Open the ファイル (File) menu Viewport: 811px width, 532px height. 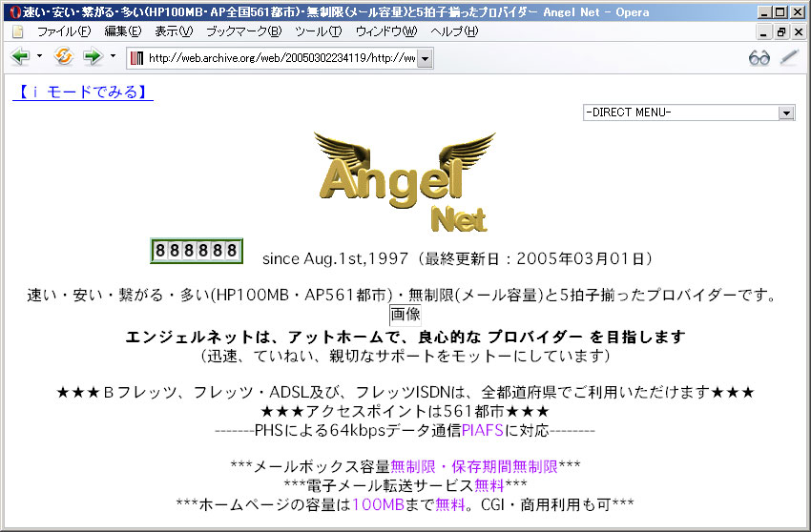click(x=63, y=31)
